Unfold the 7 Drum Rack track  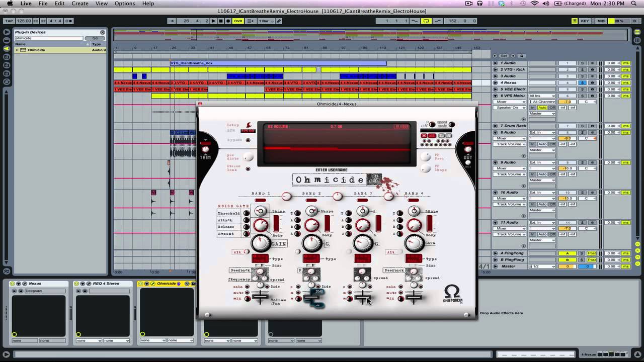(495, 126)
